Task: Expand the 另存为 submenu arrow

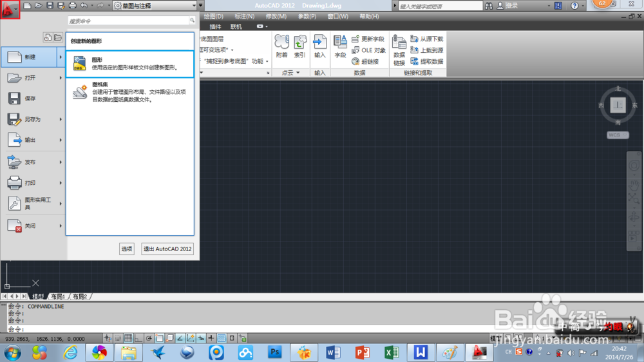Action: (61, 119)
